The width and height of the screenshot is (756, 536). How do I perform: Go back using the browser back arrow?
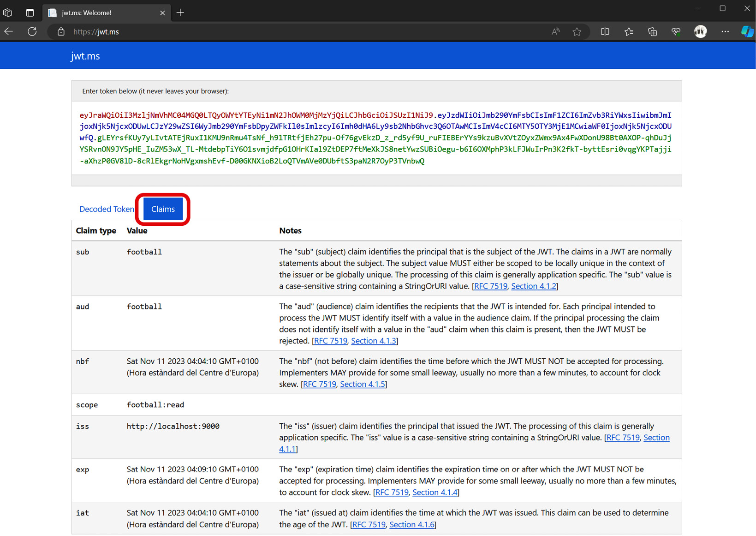pyautogui.click(x=9, y=31)
